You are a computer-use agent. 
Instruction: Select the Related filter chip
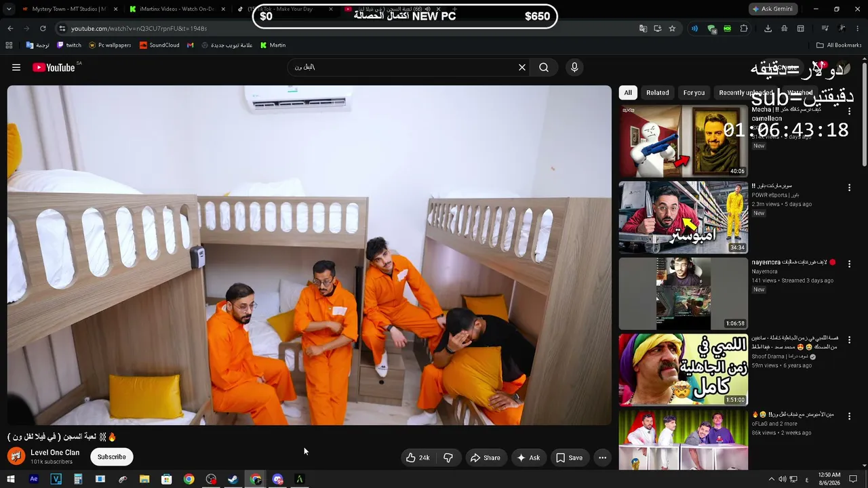[x=657, y=93]
